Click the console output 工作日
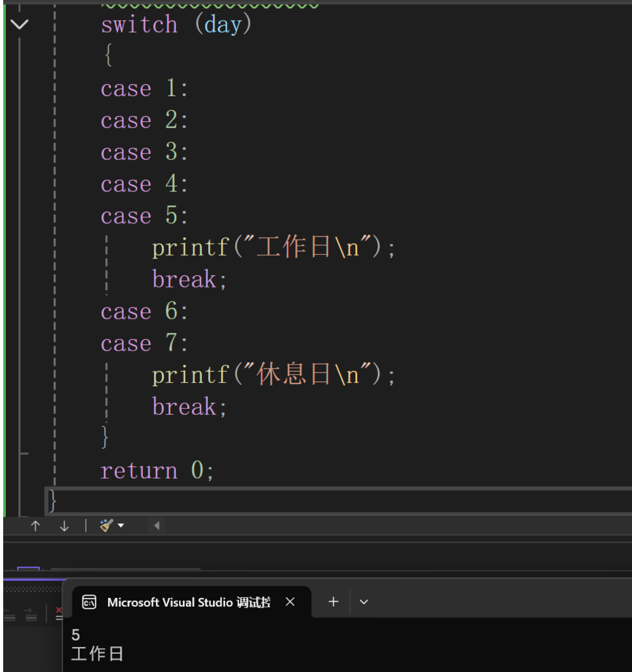The width and height of the screenshot is (632, 672). [x=97, y=654]
